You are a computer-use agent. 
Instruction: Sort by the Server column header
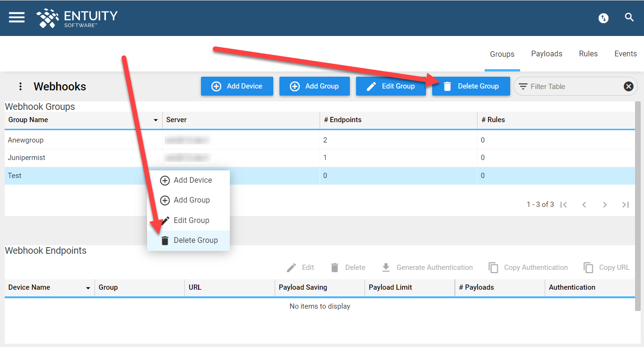coord(241,120)
